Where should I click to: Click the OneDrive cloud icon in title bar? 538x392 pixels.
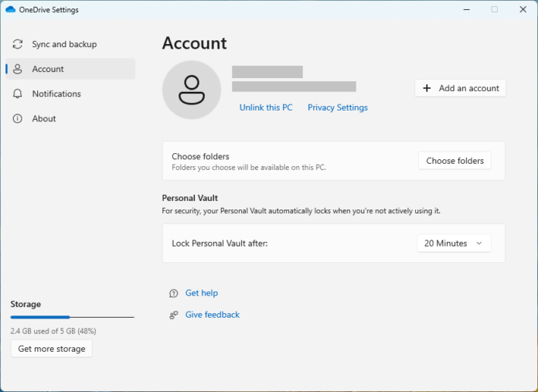pyautogui.click(x=11, y=9)
